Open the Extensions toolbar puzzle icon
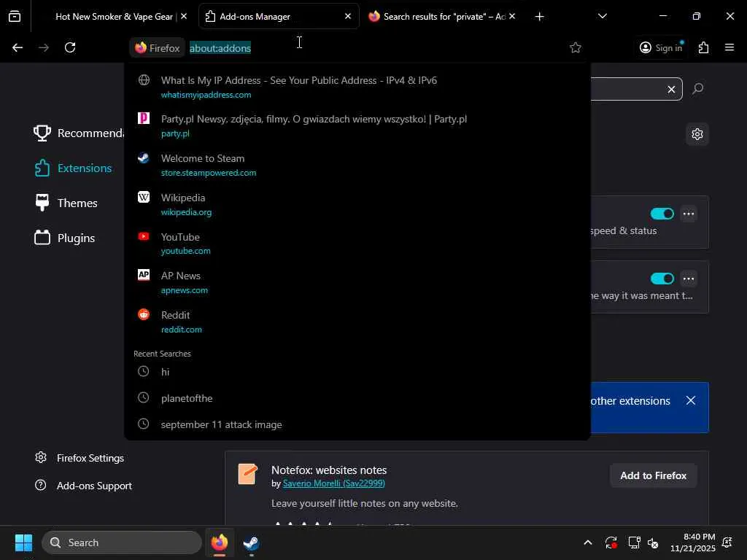This screenshot has height=560, width=747. click(704, 47)
